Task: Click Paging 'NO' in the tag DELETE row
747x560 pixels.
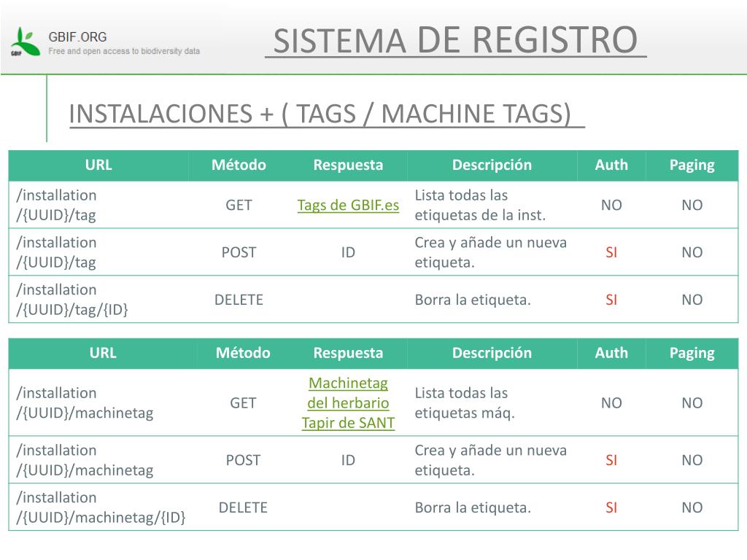Action: tap(692, 300)
